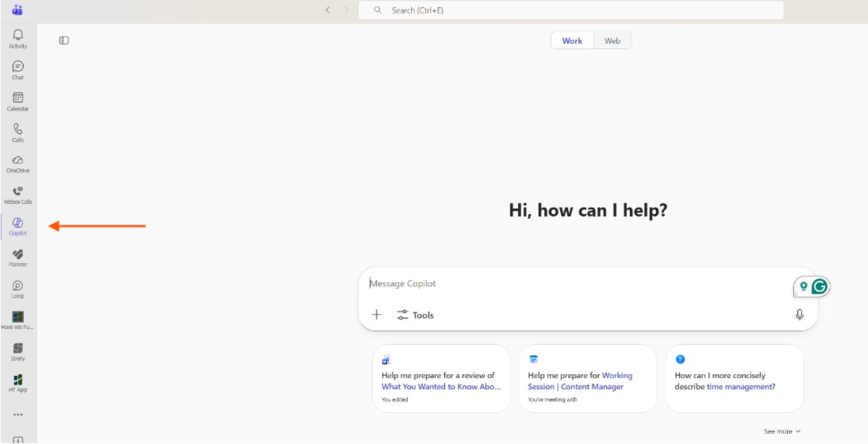The image size is (868, 444).
Task: Open the Calendar app
Action: point(17,101)
